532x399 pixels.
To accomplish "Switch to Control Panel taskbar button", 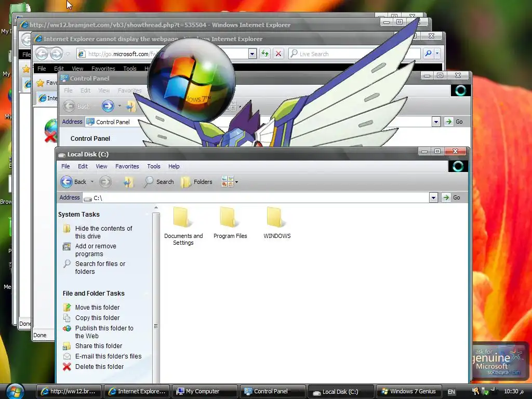I will (x=273, y=392).
